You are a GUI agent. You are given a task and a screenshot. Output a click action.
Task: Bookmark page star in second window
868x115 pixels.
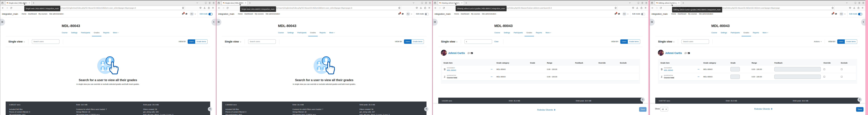tap(399, 8)
